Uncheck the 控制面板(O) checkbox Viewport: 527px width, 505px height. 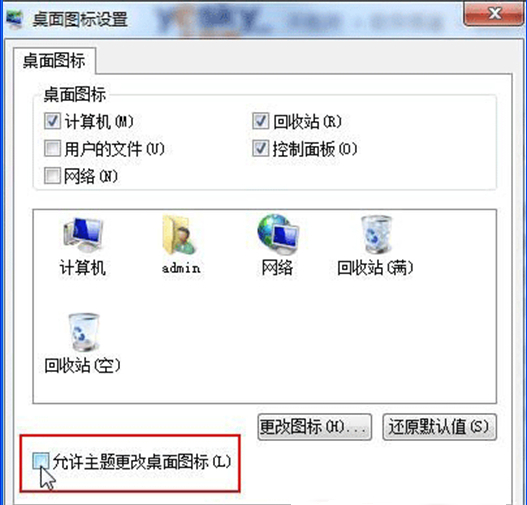tap(261, 148)
